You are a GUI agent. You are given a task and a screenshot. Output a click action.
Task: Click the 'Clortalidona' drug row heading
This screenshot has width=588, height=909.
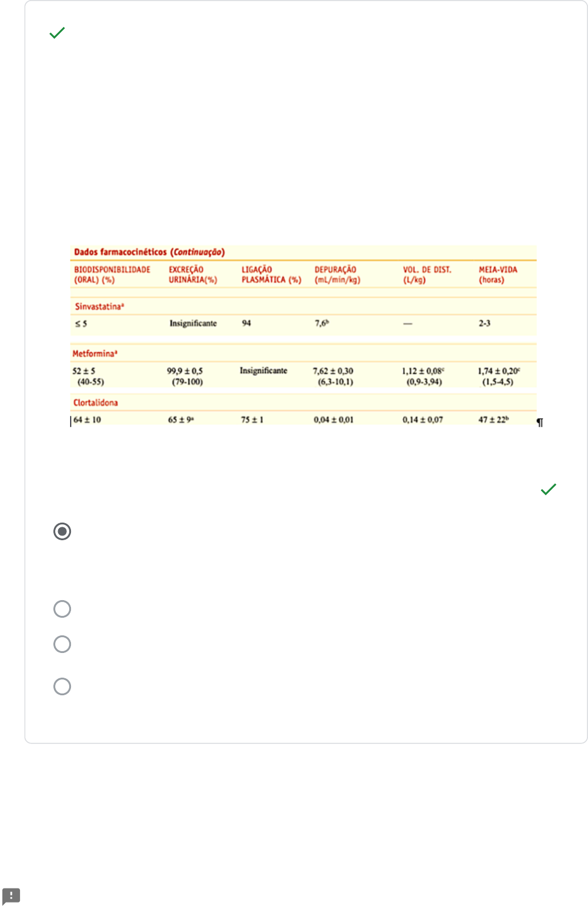(96, 403)
